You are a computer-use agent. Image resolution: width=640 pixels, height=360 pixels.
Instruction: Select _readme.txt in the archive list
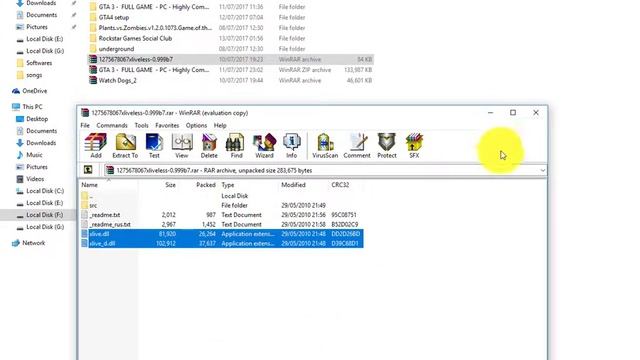coord(221,215)
